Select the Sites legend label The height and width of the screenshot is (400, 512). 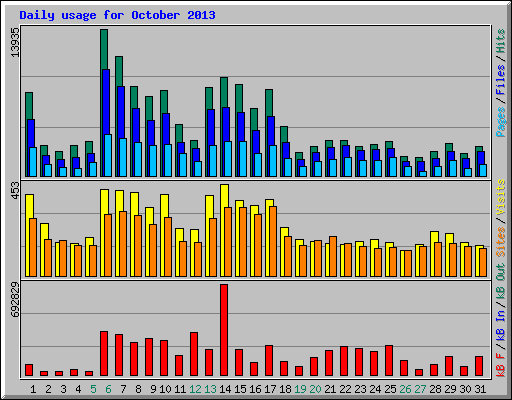[x=501, y=242]
